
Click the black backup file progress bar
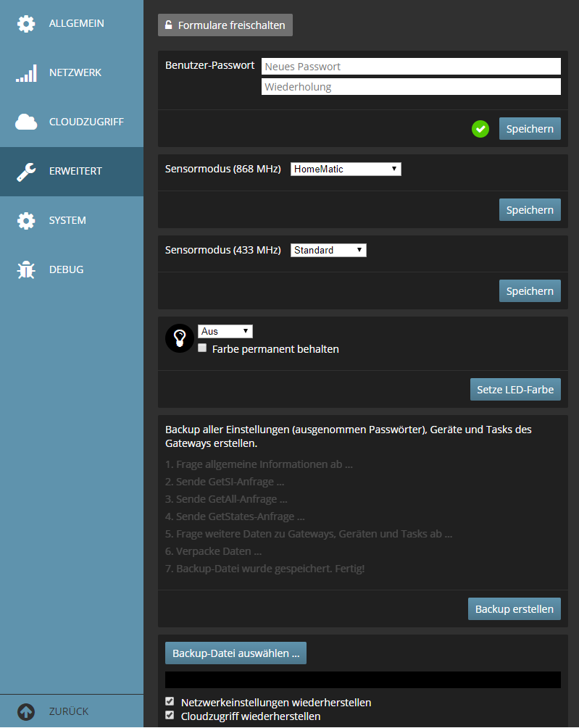point(362,679)
